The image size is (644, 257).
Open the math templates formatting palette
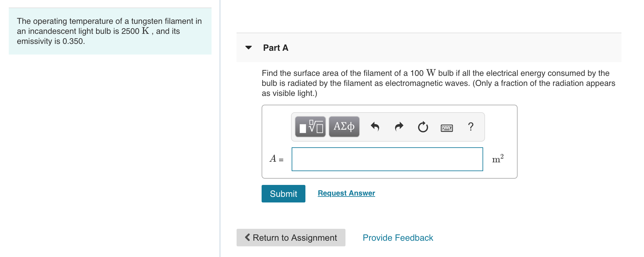point(311,127)
